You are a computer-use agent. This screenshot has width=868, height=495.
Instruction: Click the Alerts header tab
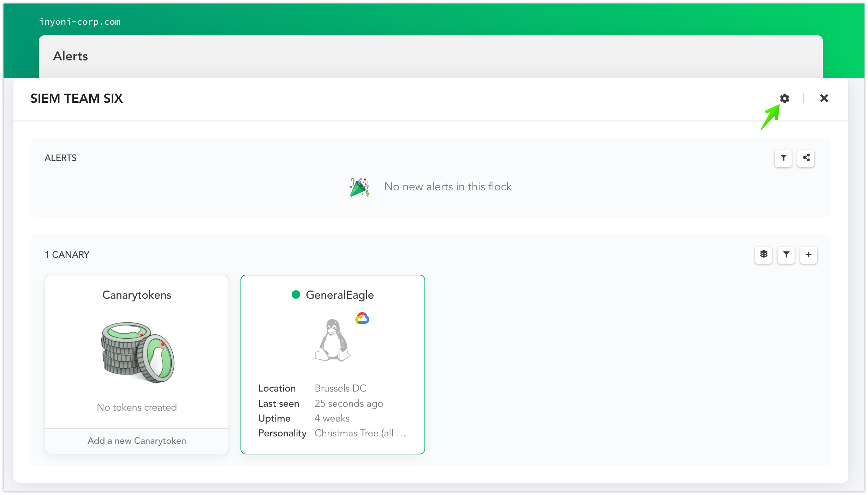(x=70, y=56)
